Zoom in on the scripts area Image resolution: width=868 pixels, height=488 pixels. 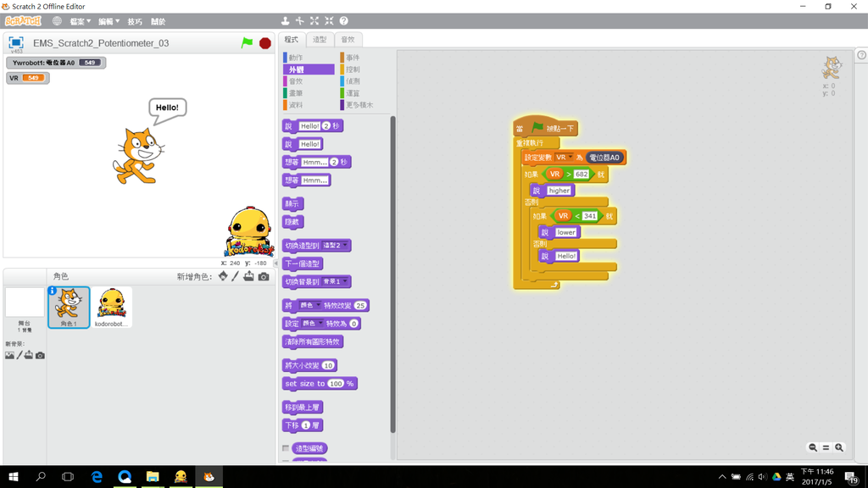(x=839, y=447)
